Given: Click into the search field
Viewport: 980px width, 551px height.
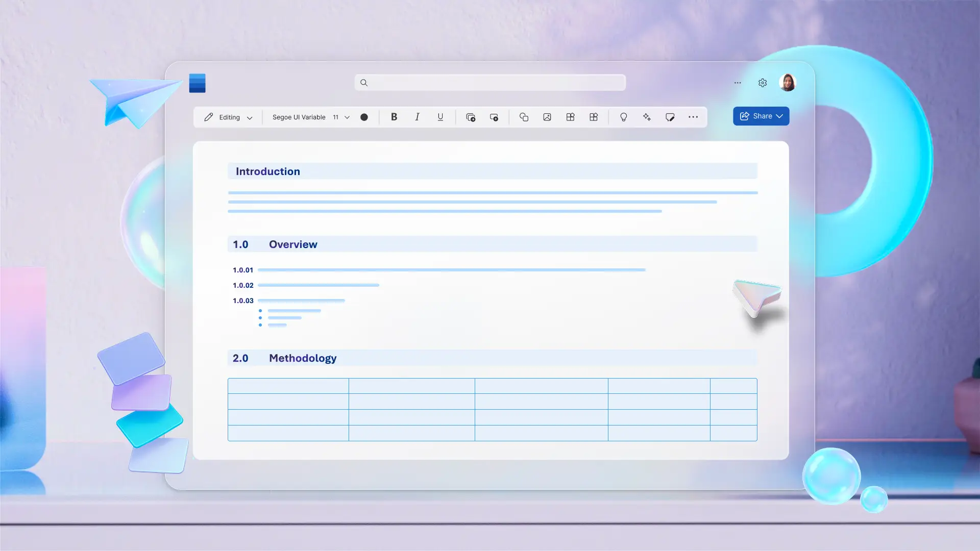Looking at the screenshot, I should click(x=490, y=83).
